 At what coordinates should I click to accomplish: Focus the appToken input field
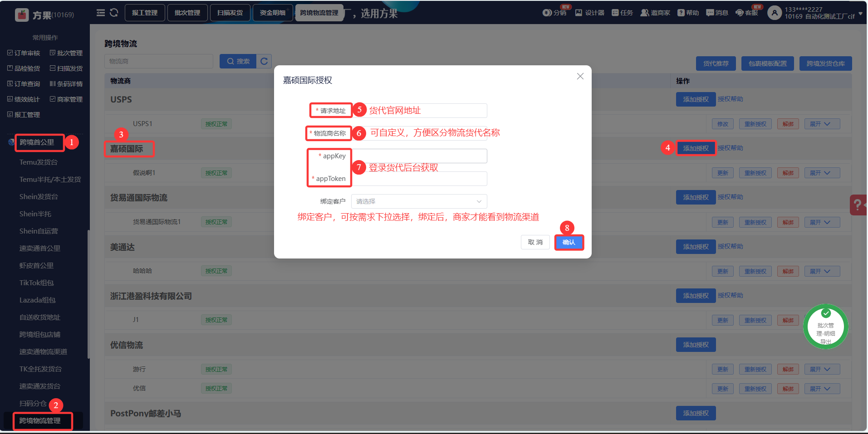419,179
